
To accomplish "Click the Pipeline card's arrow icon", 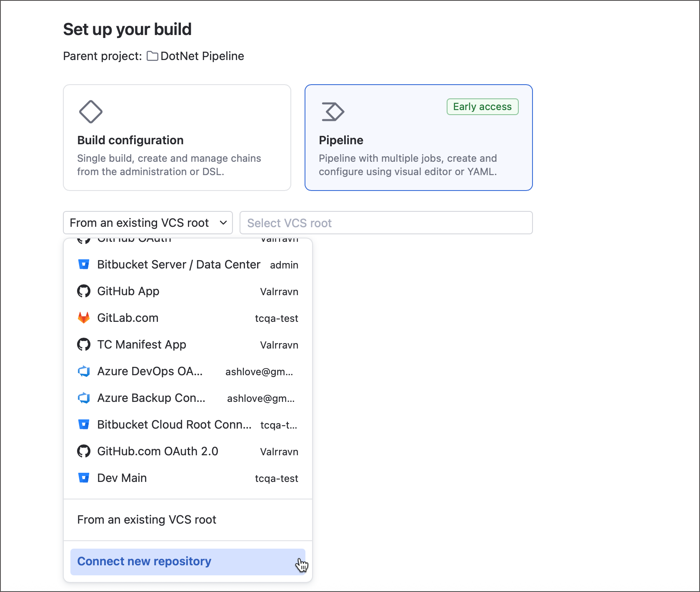I will coord(332,111).
